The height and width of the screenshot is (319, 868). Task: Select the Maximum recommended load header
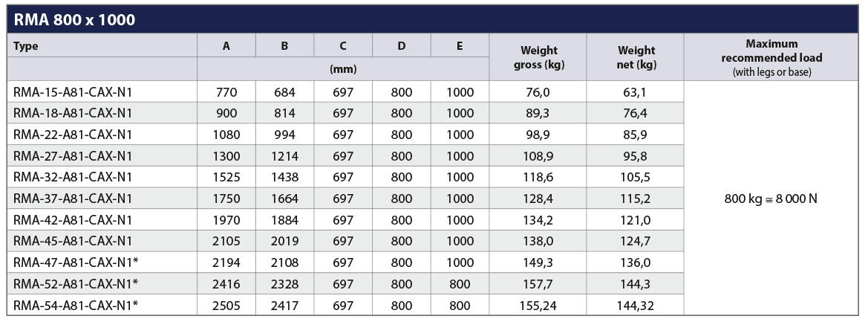(771, 57)
